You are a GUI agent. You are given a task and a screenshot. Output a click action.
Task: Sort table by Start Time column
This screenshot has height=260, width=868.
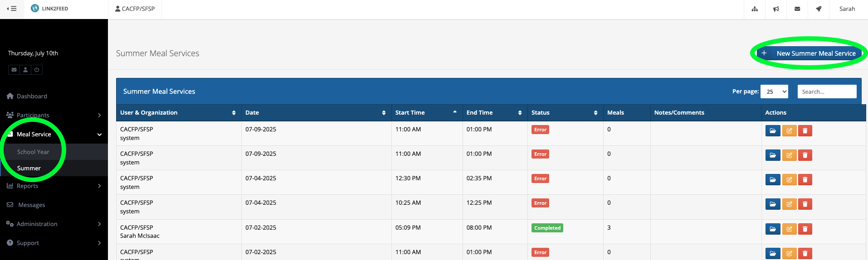click(425, 113)
